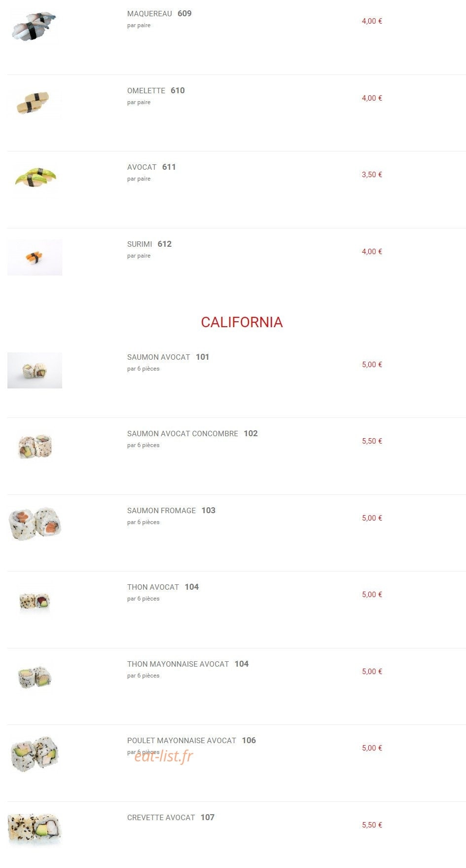View the Crevette Avocat 107 roll photo
The image size is (466, 868).
point(35,830)
